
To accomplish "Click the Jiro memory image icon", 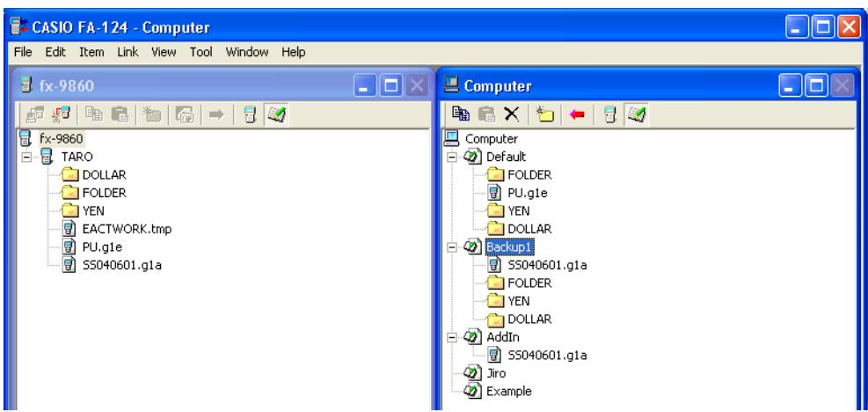I will click(473, 373).
